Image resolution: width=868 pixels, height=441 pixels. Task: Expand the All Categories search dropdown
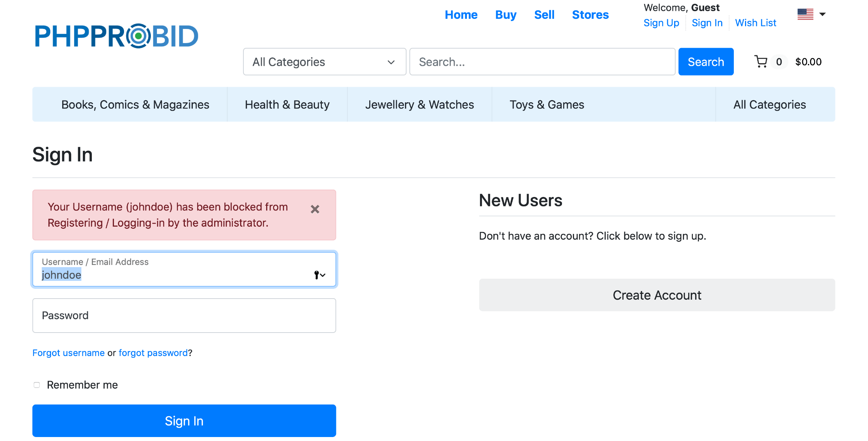tap(324, 62)
